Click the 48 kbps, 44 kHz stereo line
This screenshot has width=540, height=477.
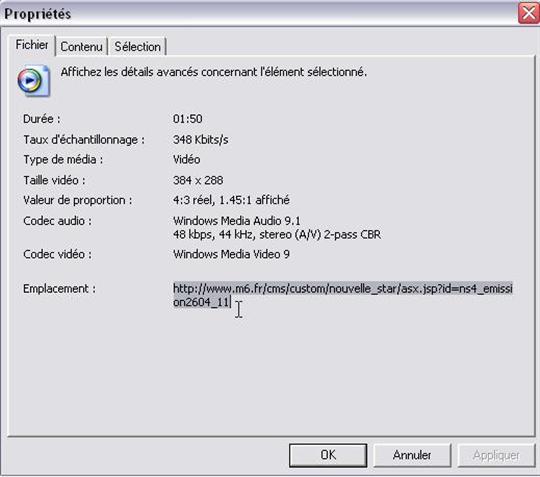click(x=277, y=235)
